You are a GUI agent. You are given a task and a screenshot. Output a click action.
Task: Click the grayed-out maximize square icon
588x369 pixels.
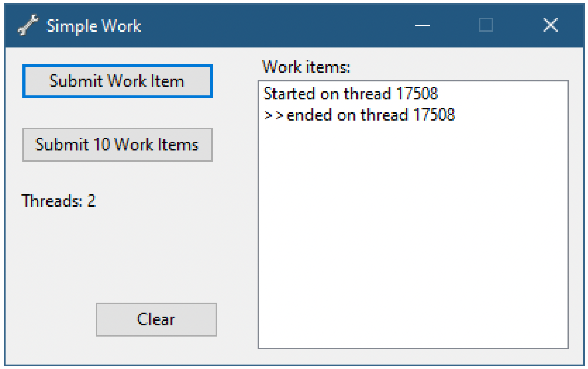click(x=486, y=25)
